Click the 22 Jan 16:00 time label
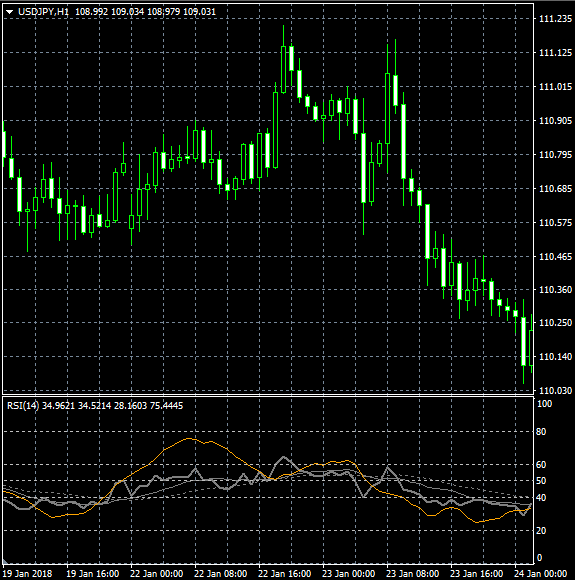 [284, 574]
